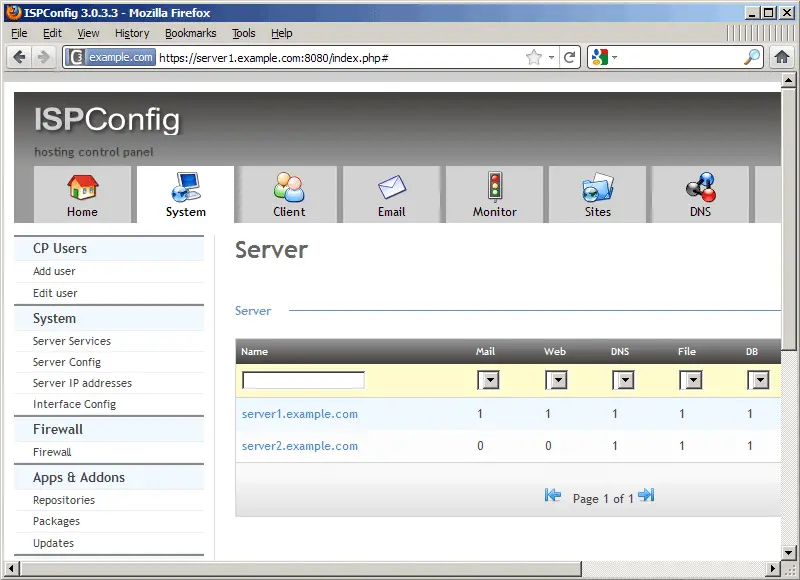The width and height of the screenshot is (800, 580).
Task: Open the Firewall link under Firewall heading
Action: [x=52, y=452]
